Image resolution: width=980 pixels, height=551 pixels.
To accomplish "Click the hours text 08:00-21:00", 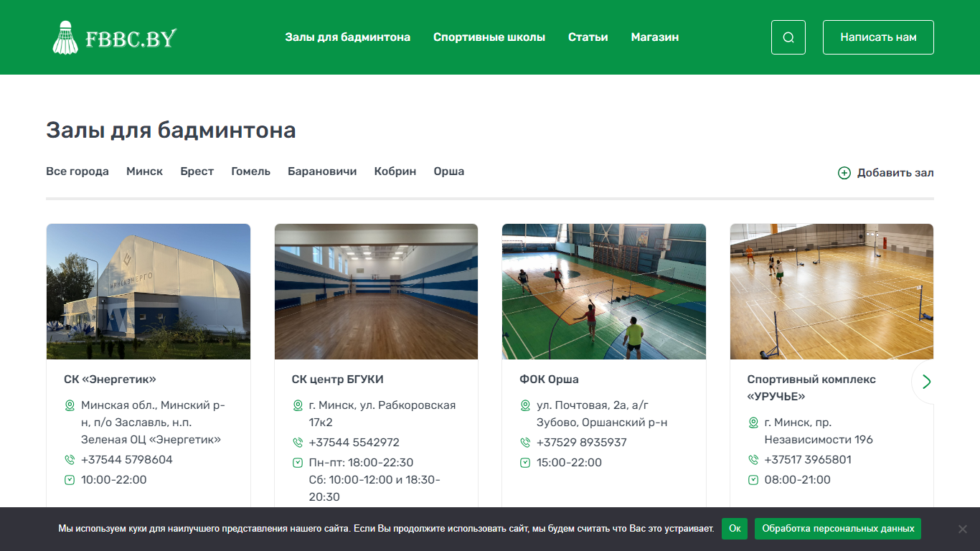I will pyautogui.click(x=798, y=480).
